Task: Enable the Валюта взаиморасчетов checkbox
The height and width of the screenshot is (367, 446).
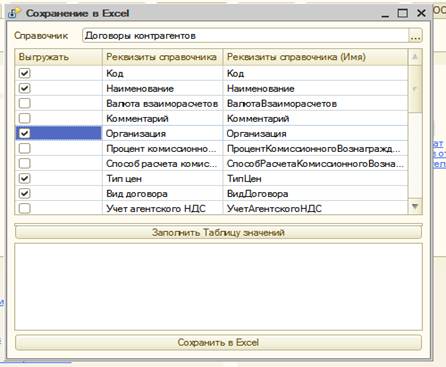Action: 25,103
